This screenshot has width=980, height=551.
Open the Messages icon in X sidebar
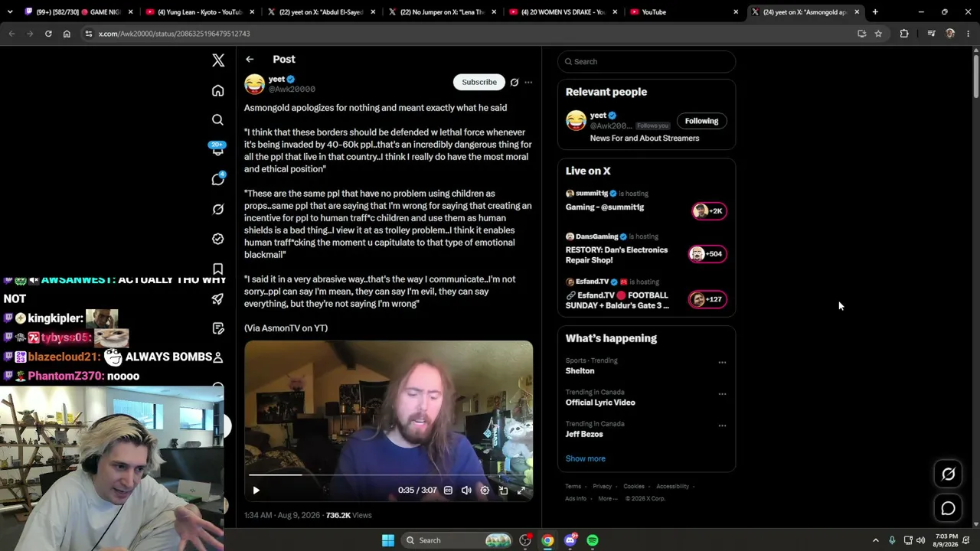click(218, 179)
